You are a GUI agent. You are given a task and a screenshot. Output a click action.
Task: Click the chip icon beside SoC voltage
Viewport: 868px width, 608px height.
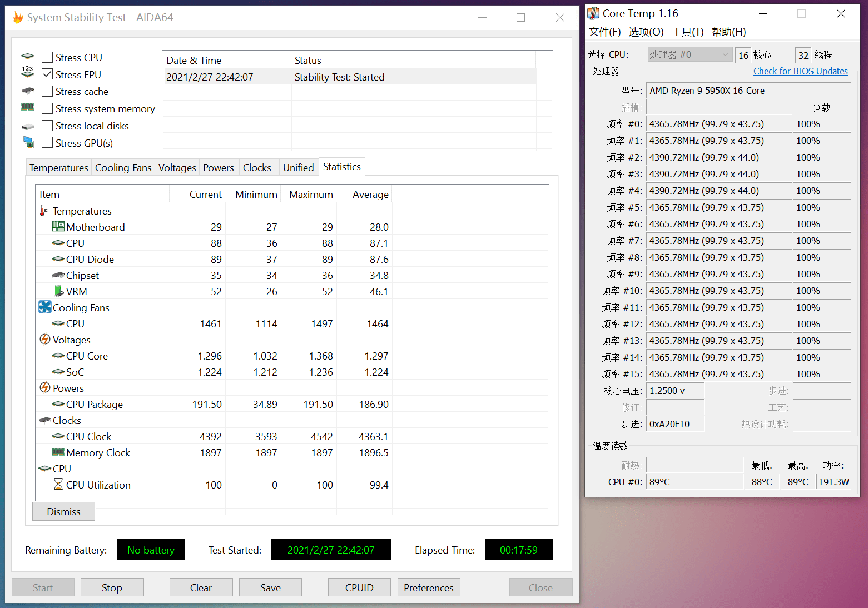58,372
